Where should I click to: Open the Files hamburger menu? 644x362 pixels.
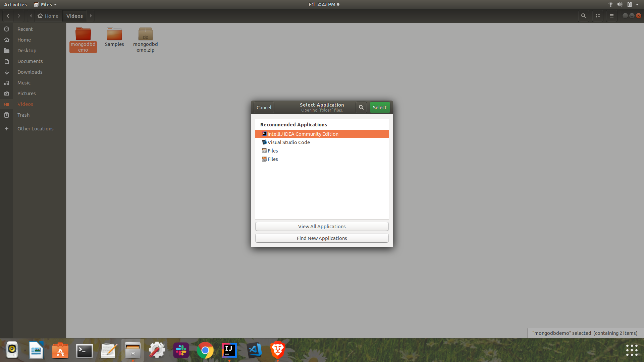pyautogui.click(x=611, y=16)
